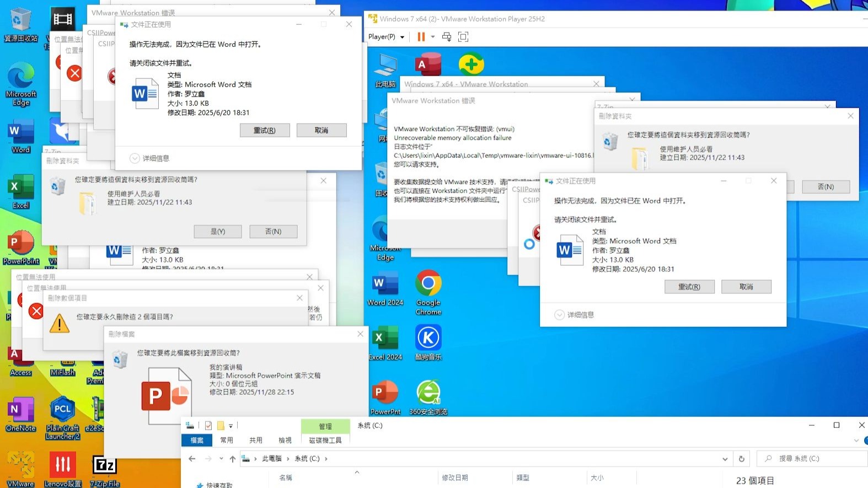
Task: Select the 7-Zip File desktop icon
Action: (105, 471)
